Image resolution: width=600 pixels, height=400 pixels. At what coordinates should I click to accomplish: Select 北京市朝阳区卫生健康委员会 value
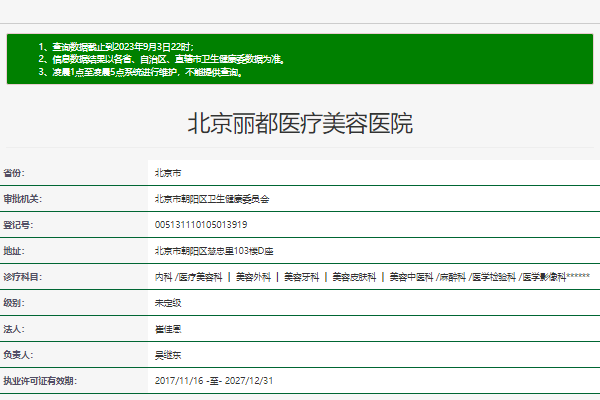click(212, 199)
